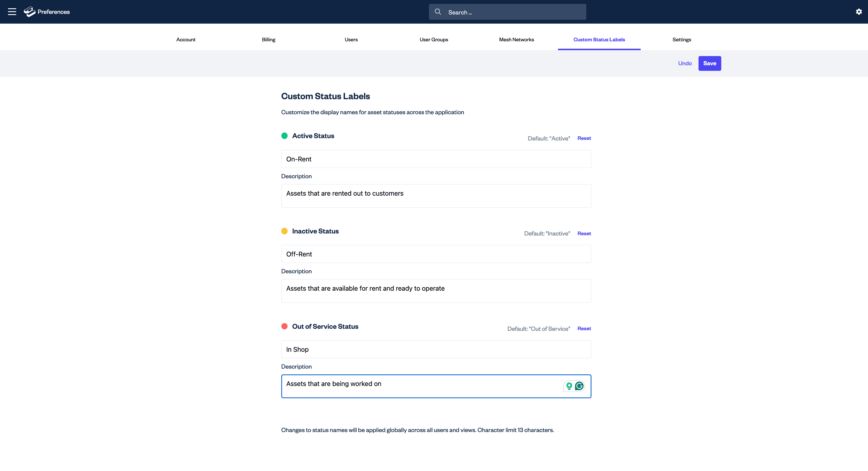Open the settings gear icon
Viewport: 868px width, 471px height.
859,12
